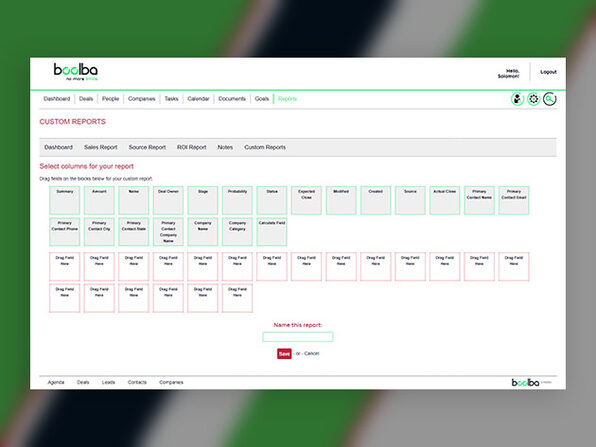Open the Calendar main menu item
This screenshot has height=447, width=596.
[198, 99]
